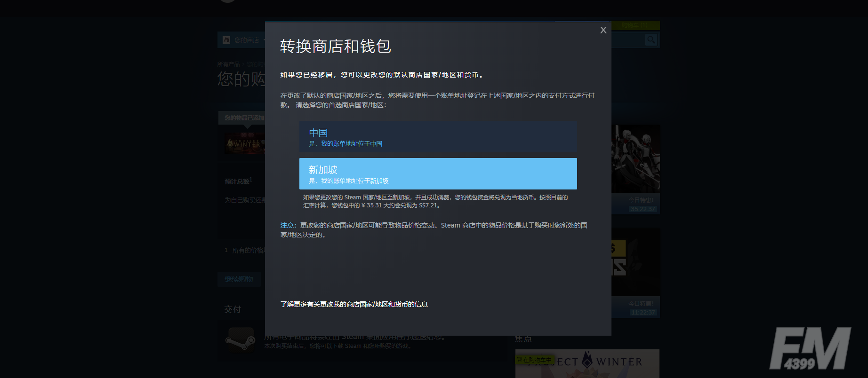Image resolution: width=868 pixels, height=378 pixels.
Task: Click the Steam logo icon in delivery section
Action: click(241, 340)
